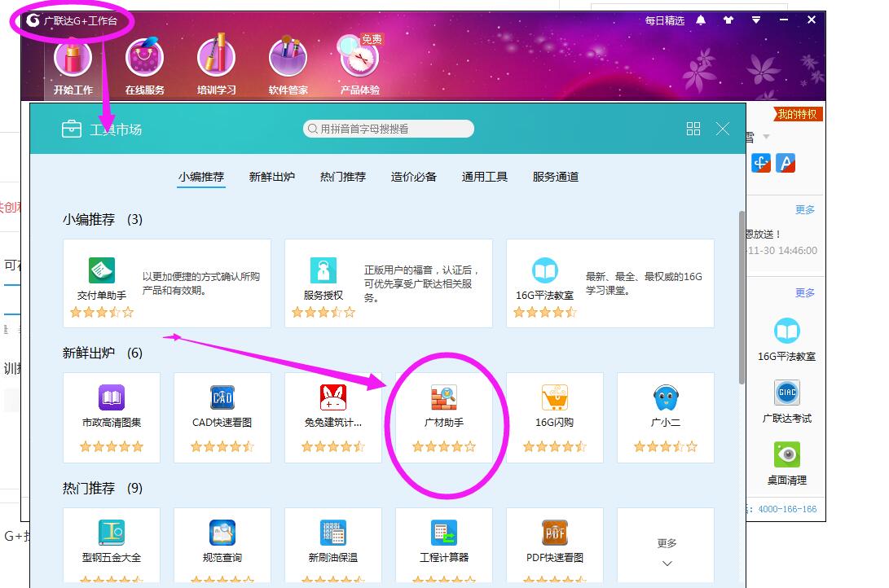
Task: Open 软件管家 icon
Action: point(288,56)
